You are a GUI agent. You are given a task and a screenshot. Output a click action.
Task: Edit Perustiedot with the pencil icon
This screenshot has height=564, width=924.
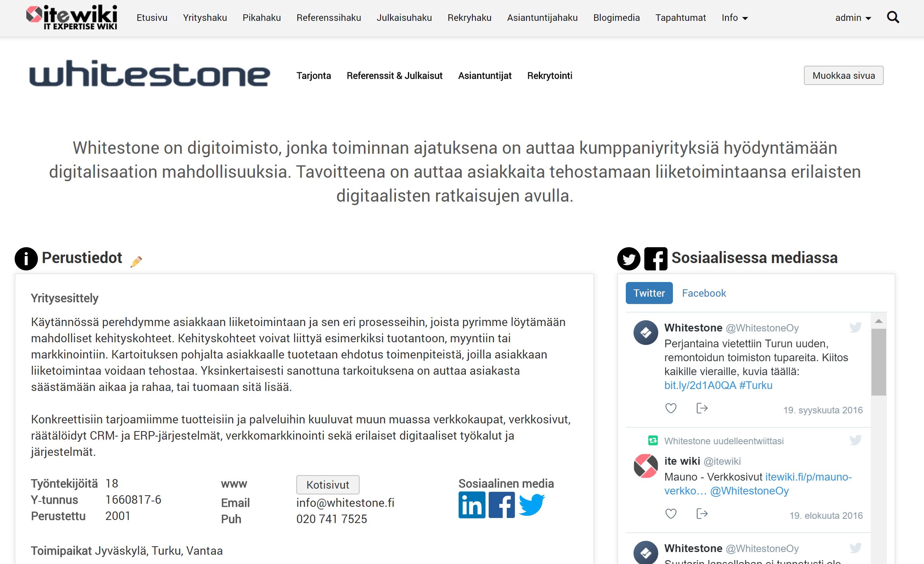coord(136,262)
